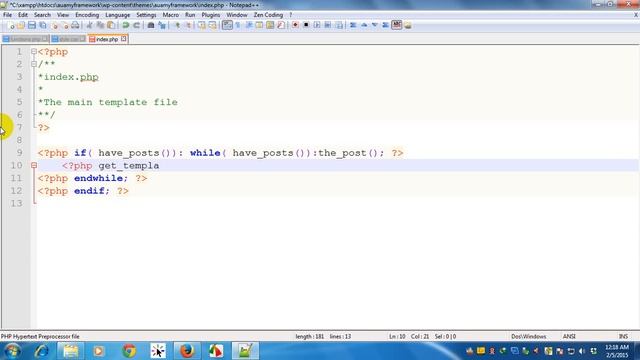
Task: Click line number 9 in margin
Action: click(x=19, y=153)
